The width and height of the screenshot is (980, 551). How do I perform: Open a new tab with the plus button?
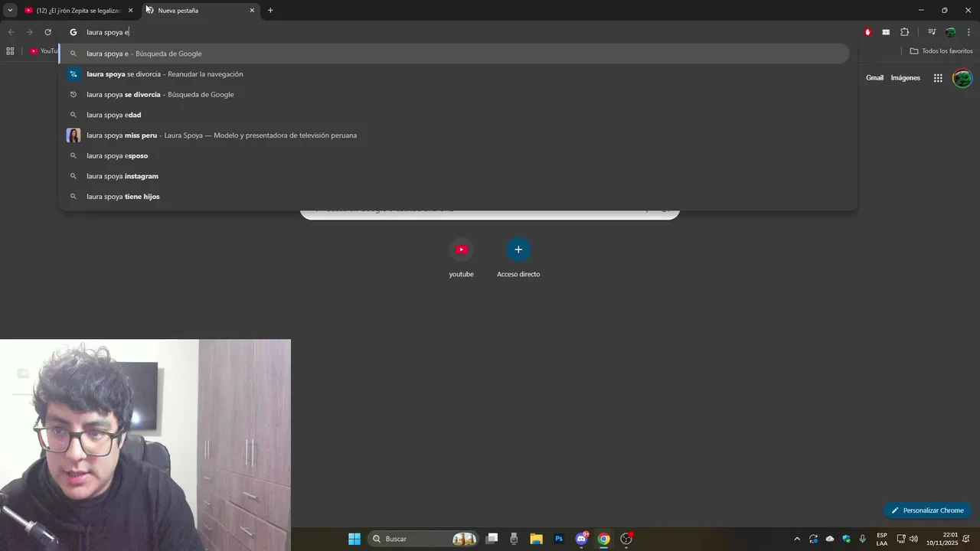[270, 11]
